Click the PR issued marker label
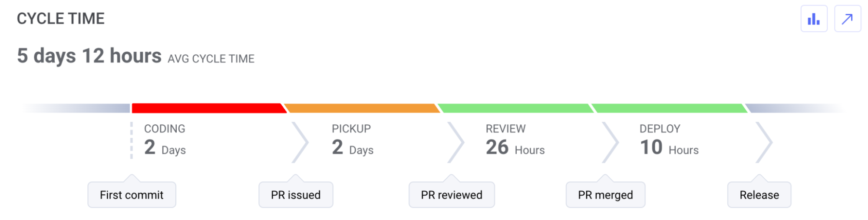This screenshot has width=868, height=220. click(x=296, y=195)
